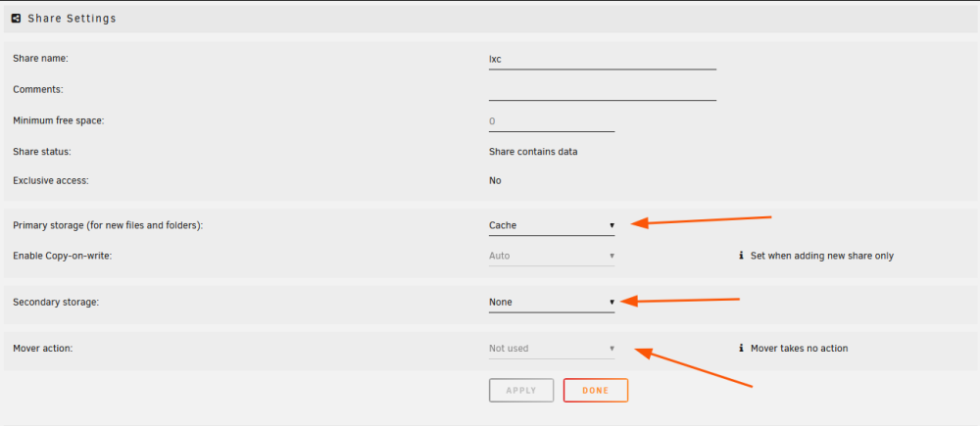Focus the Comments input field
The height and width of the screenshot is (426, 980).
pos(603,90)
